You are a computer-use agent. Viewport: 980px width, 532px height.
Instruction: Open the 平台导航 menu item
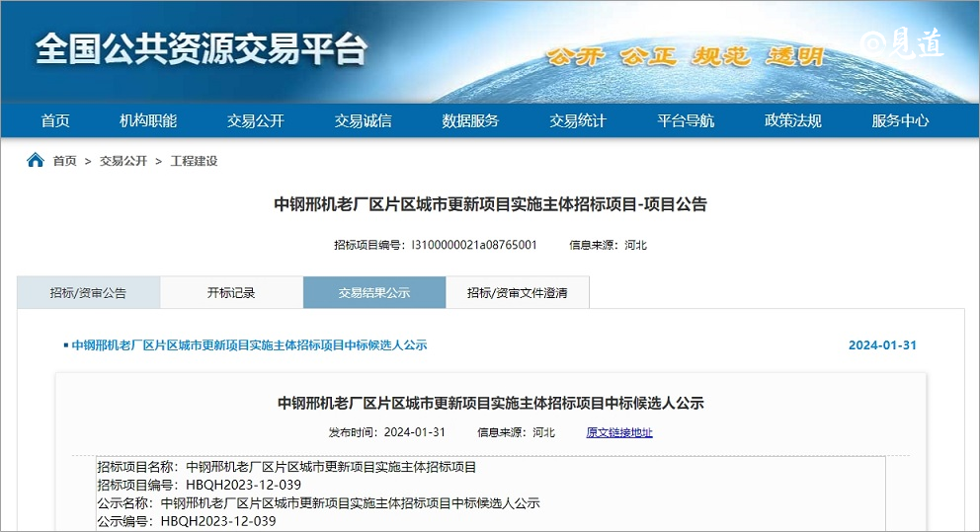tap(686, 120)
